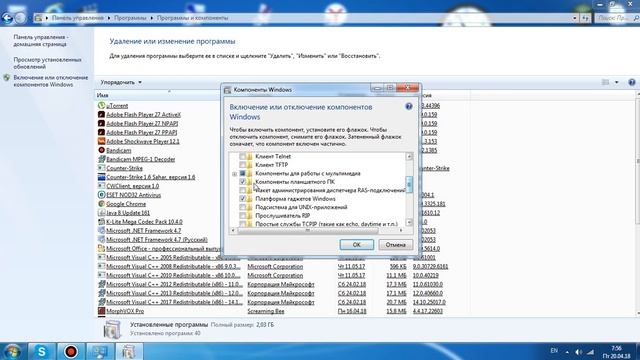640x360 pixels.
Task: Check the Простые службы TCPIP box
Action: click(242, 224)
